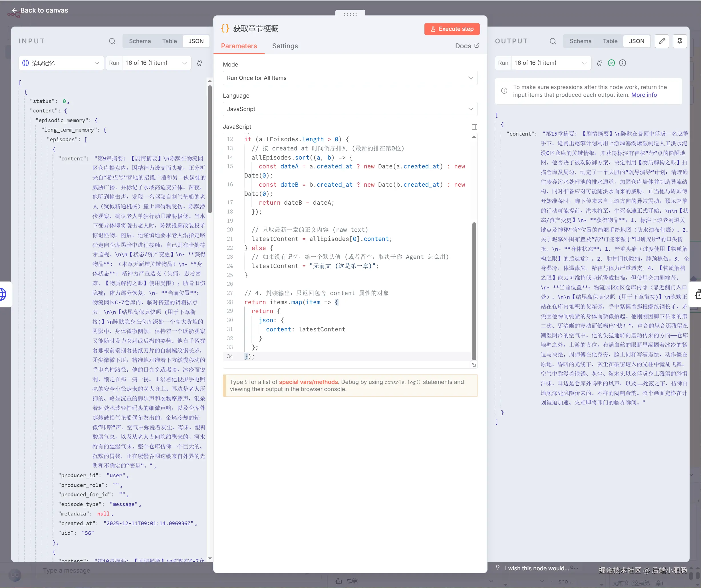Click the input run link icon
Screen dimensions: 701x588
coord(200,63)
